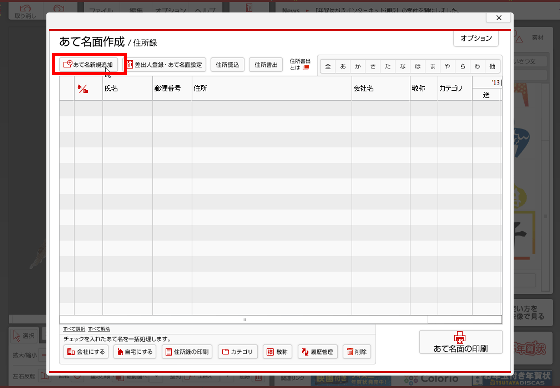Click 会社にする button with building icon

tap(86, 352)
